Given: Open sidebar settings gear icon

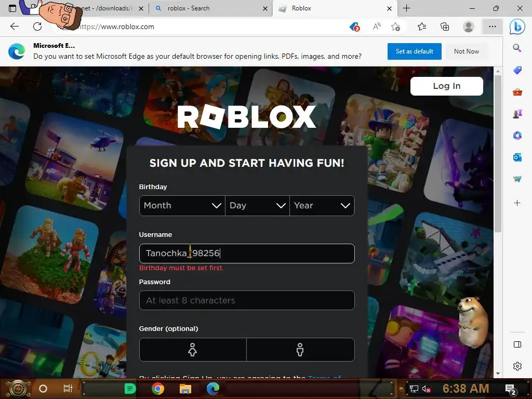Looking at the screenshot, I should click(x=517, y=366).
